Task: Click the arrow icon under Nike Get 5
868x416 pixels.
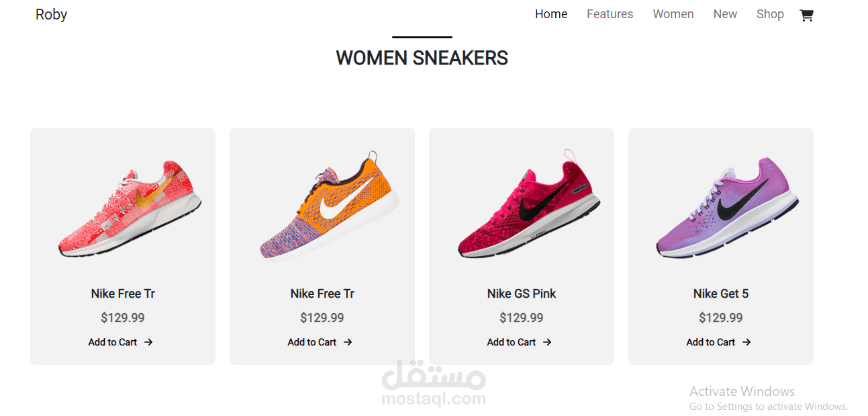Action: pyautogui.click(x=746, y=342)
